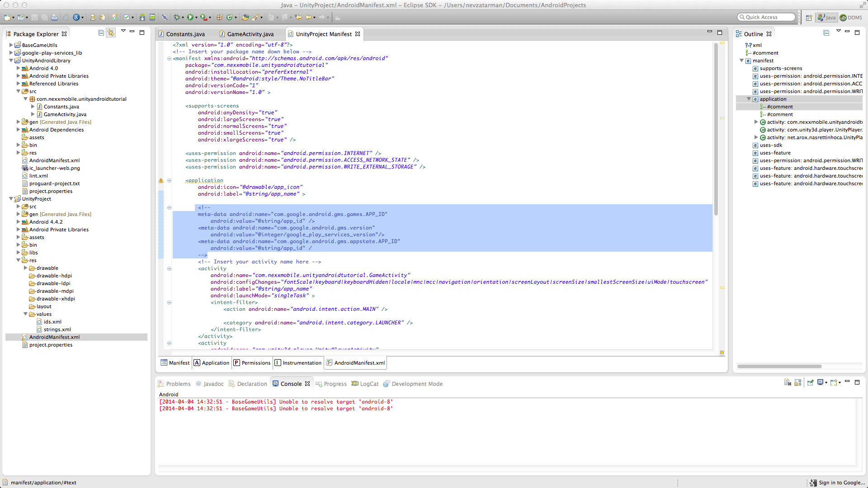The height and width of the screenshot is (488, 868).
Task: Click the Run green play toolbar icon
Action: 190,17
